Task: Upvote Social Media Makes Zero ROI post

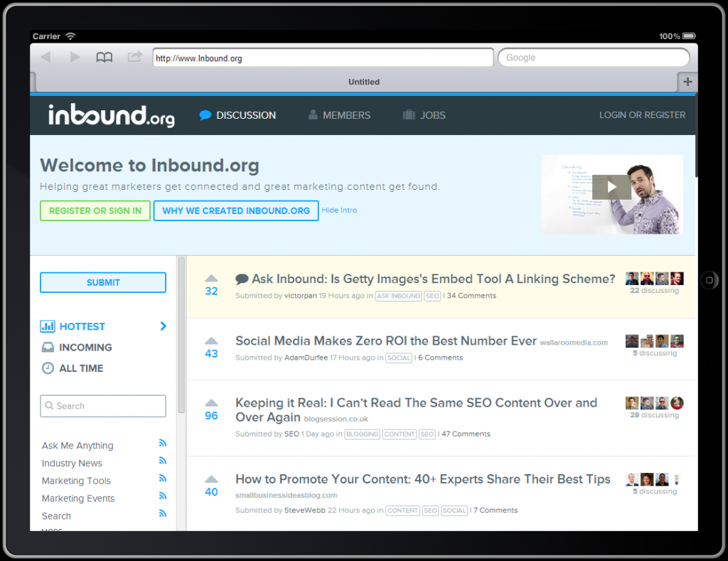Action: tap(211, 341)
